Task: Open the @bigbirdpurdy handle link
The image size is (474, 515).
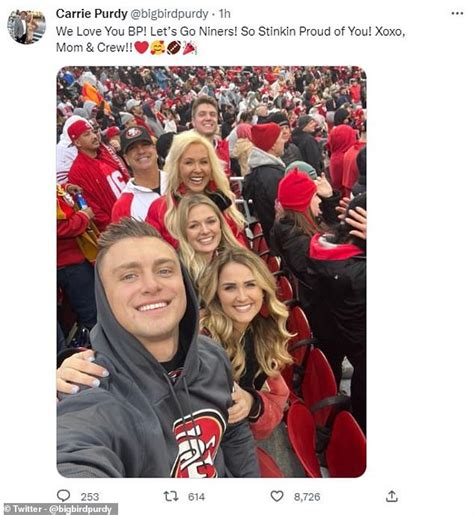Action: point(169,14)
